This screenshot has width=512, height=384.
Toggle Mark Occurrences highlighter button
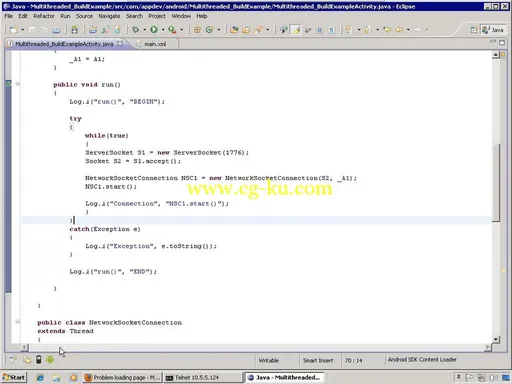(296, 30)
